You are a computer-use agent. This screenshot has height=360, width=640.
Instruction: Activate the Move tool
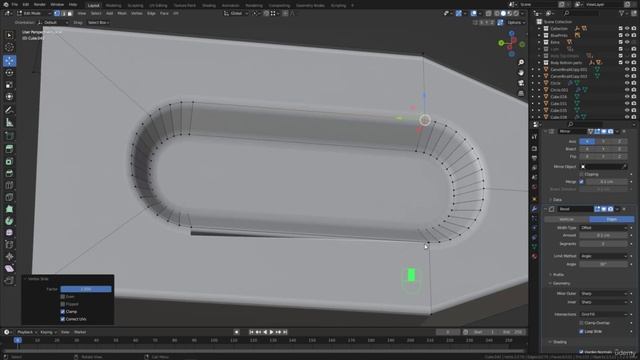click(x=9, y=61)
